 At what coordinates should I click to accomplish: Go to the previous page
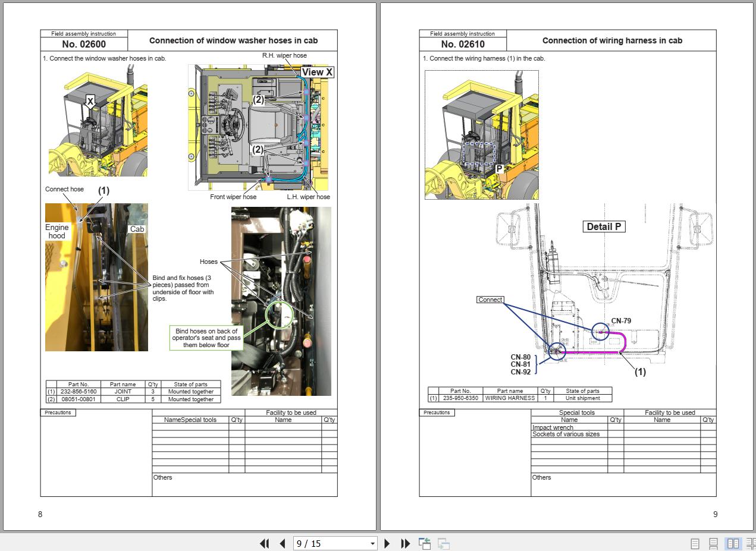tap(282, 543)
